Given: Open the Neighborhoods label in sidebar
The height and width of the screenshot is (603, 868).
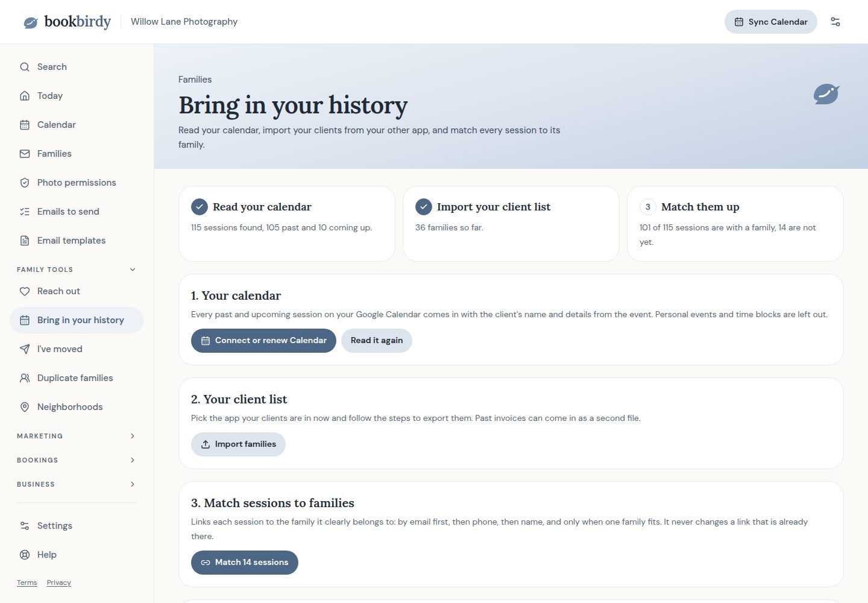Looking at the screenshot, I should tap(70, 407).
